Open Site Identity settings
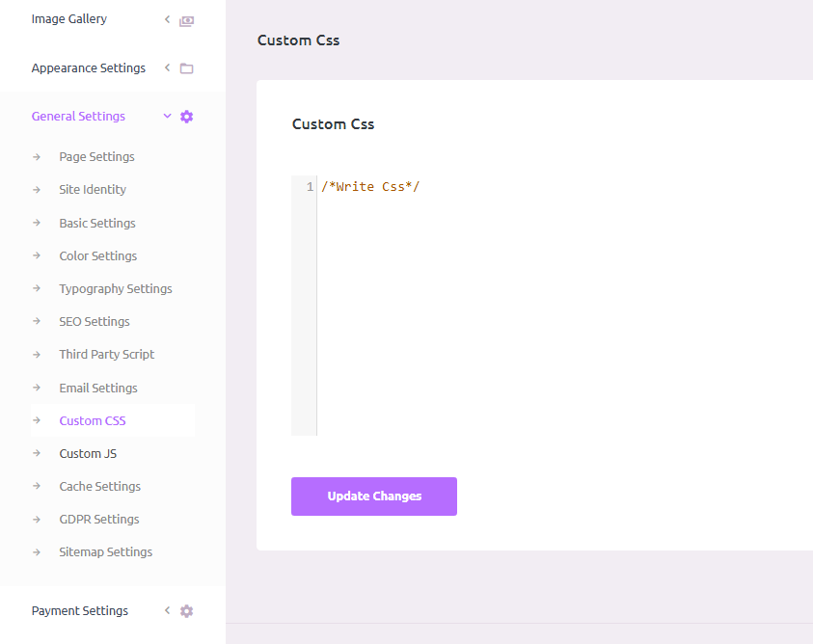 (x=93, y=190)
